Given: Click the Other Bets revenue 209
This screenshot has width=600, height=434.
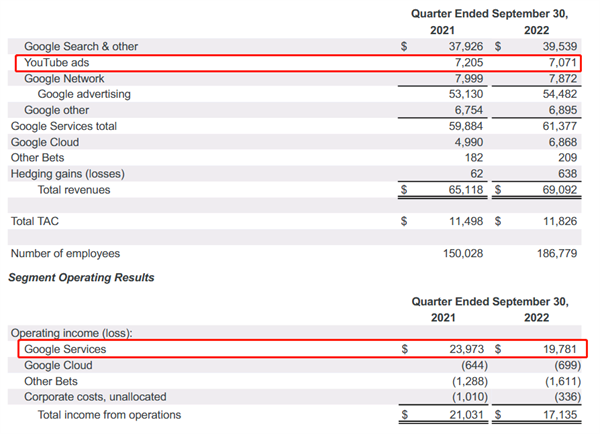Looking at the screenshot, I should pyautogui.click(x=567, y=158).
